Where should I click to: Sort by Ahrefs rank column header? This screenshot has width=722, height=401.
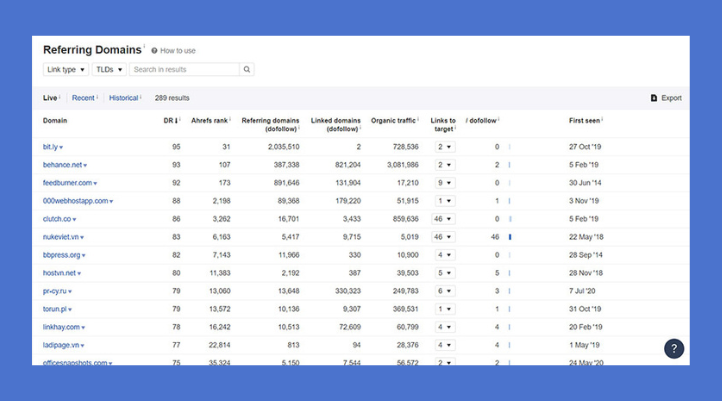pos(210,121)
